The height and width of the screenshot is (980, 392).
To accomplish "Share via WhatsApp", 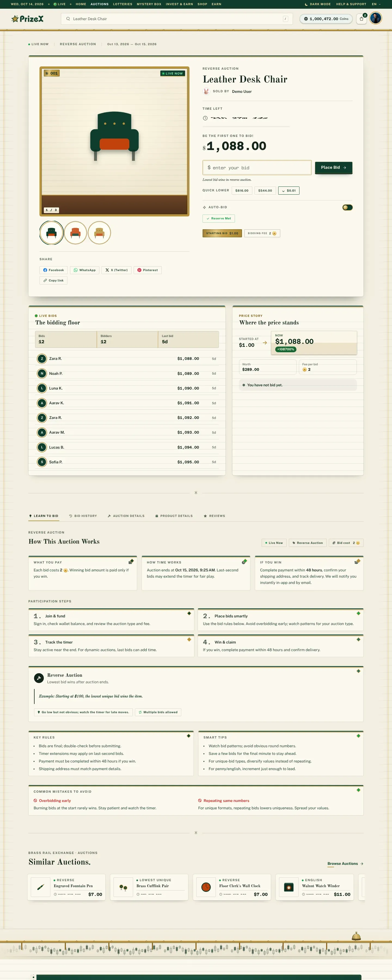I will (x=84, y=270).
